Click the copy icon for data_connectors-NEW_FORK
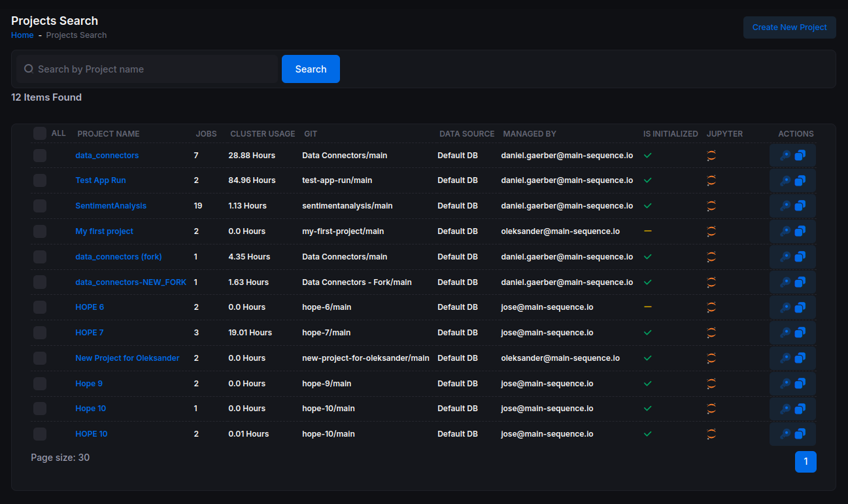The height and width of the screenshot is (504, 848). (800, 282)
